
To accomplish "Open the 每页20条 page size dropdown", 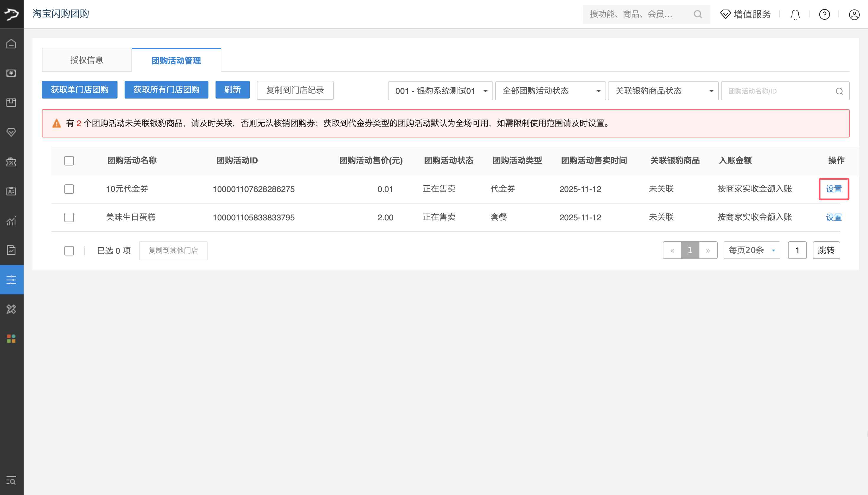I will [751, 250].
